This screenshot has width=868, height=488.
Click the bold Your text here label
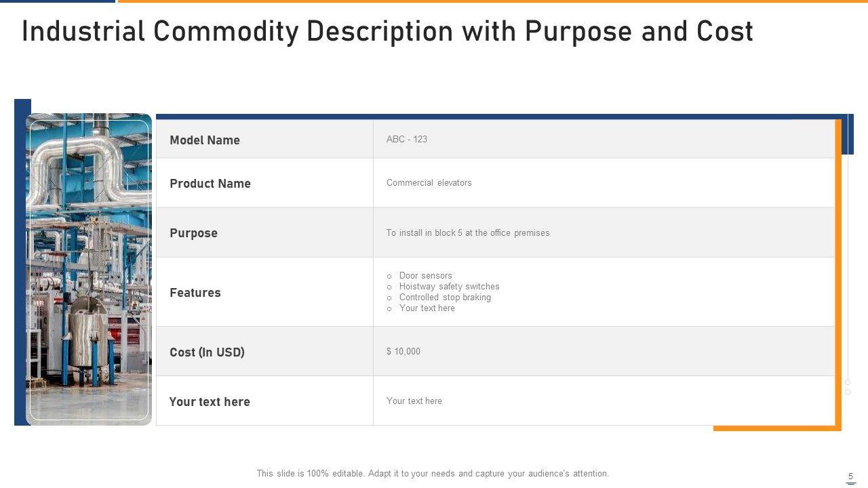210,402
